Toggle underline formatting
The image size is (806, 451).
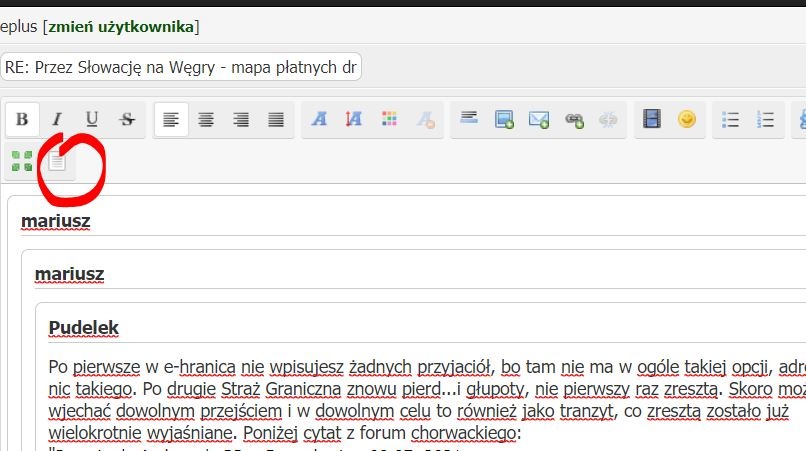(92, 119)
